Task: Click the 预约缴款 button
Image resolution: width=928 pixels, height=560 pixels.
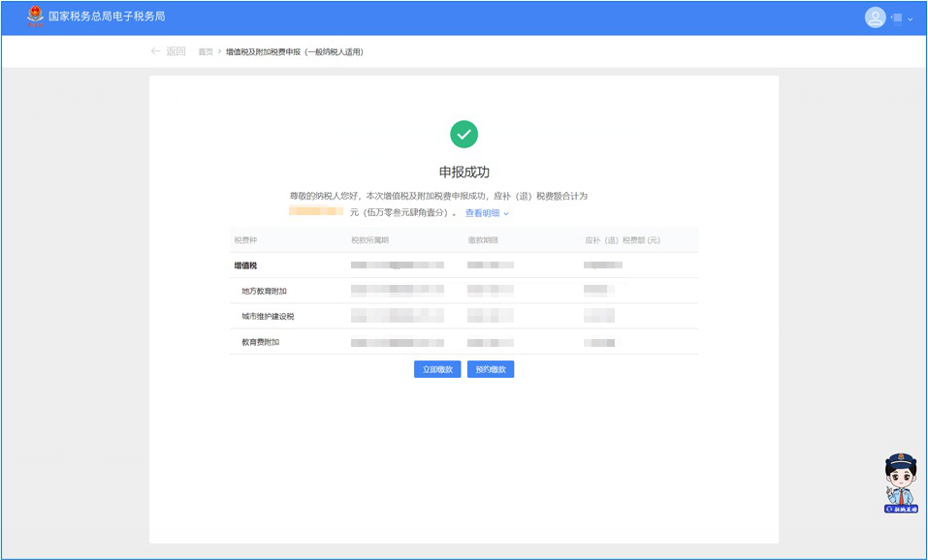Action: tap(491, 369)
